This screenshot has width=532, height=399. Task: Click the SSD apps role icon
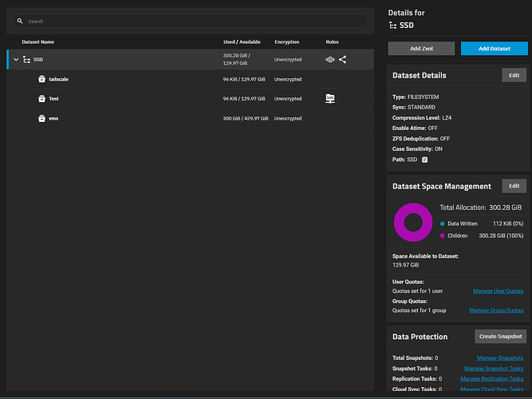(330, 59)
